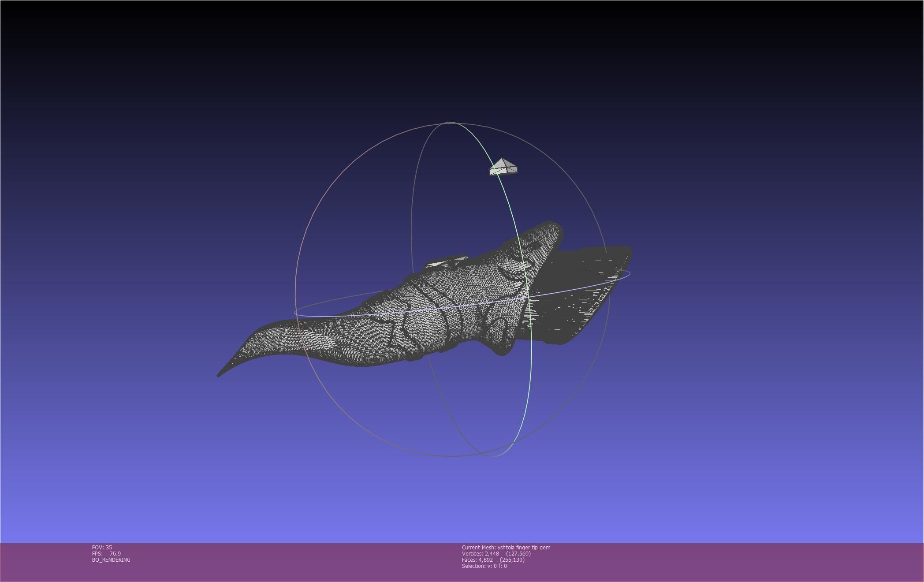Click the 'Selection: v: 0 f: 0' line
The image size is (924, 582).
pyautogui.click(x=484, y=566)
